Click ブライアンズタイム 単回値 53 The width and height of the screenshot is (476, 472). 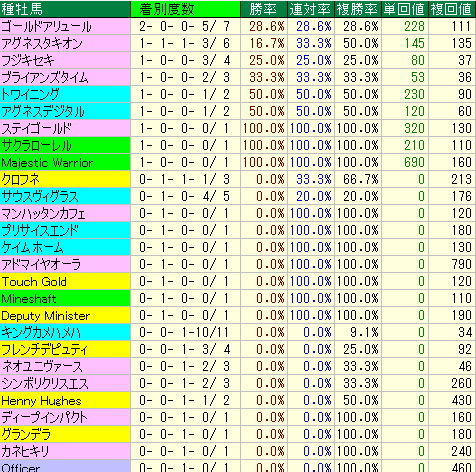coord(418,77)
